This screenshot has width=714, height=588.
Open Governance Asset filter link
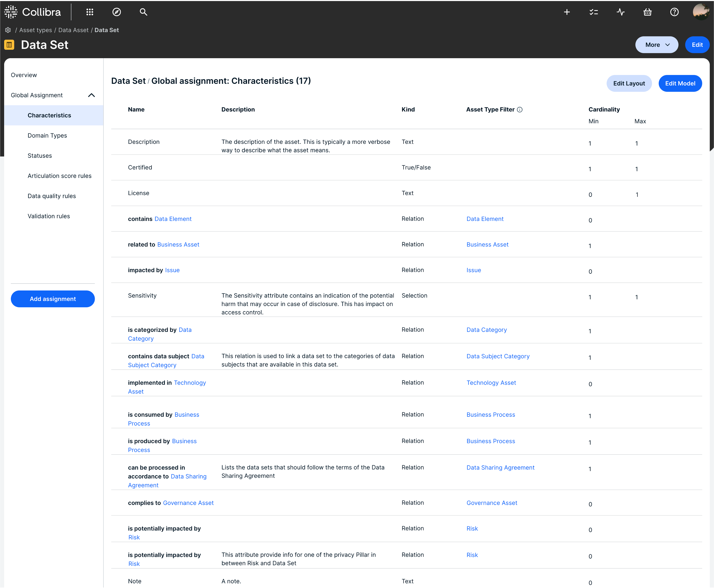point(492,503)
